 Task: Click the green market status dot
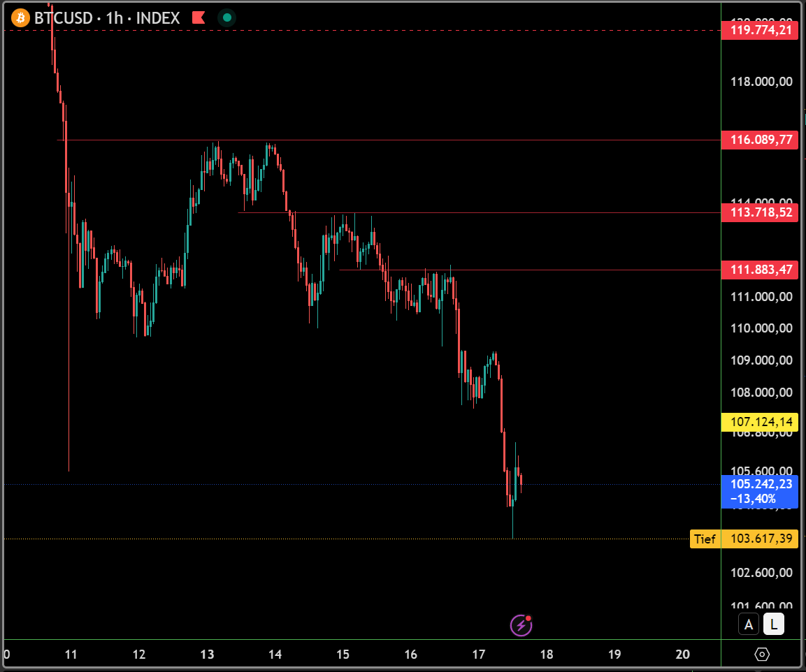click(226, 17)
